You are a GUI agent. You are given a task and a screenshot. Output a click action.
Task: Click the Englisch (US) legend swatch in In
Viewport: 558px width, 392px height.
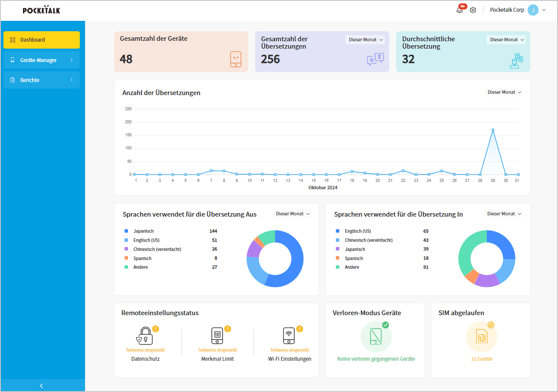pos(338,231)
